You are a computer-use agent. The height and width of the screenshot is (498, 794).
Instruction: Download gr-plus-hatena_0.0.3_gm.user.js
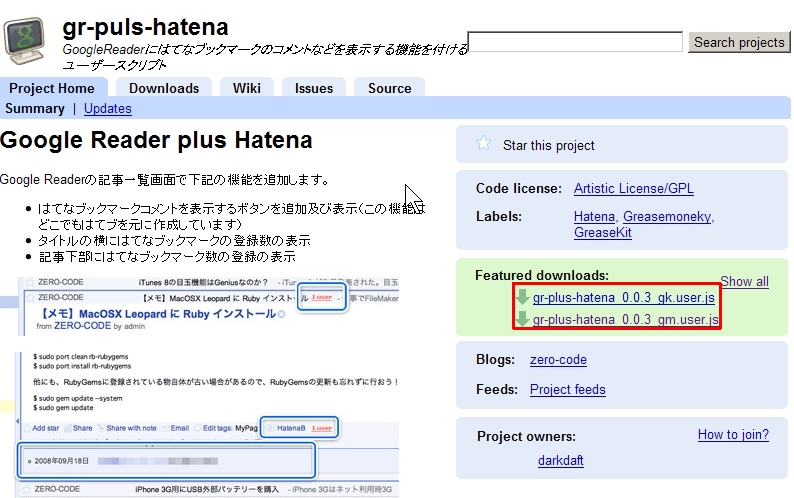pyautogui.click(x=625, y=320)
